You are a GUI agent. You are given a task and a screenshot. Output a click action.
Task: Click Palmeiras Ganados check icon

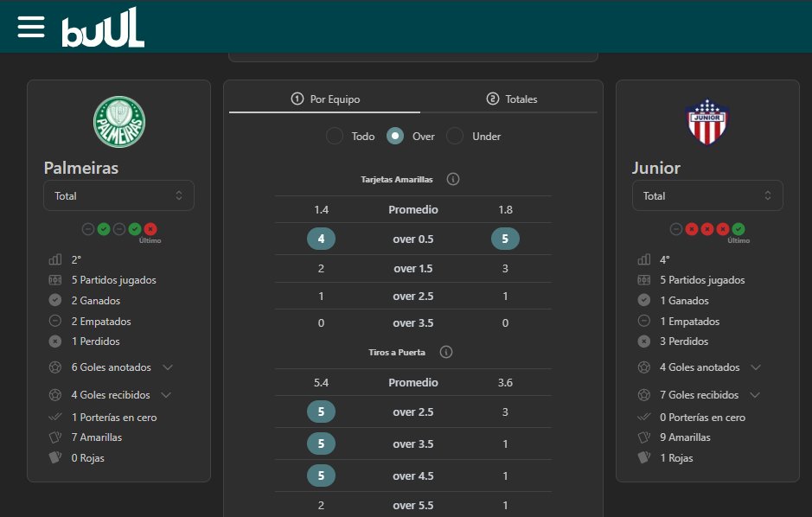tap(54, 300)
